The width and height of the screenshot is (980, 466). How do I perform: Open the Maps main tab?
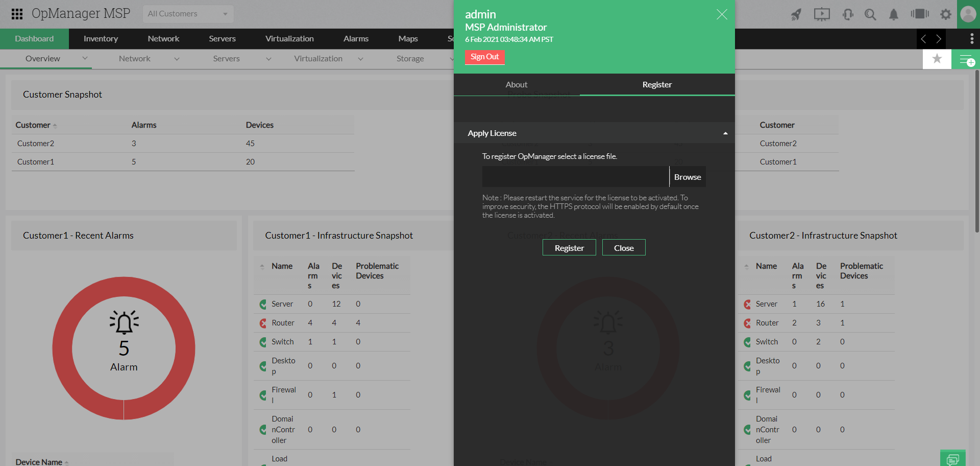click(x=408, y=39)
